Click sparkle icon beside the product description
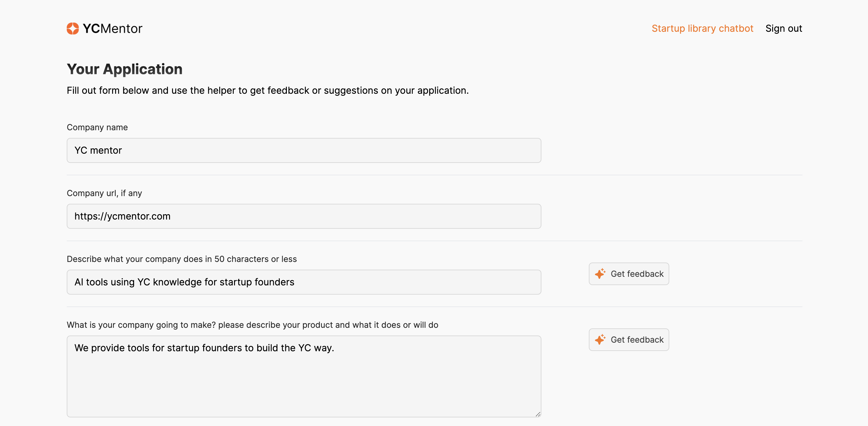The width and height of the screenshot is (868, 426). [600, 339]
